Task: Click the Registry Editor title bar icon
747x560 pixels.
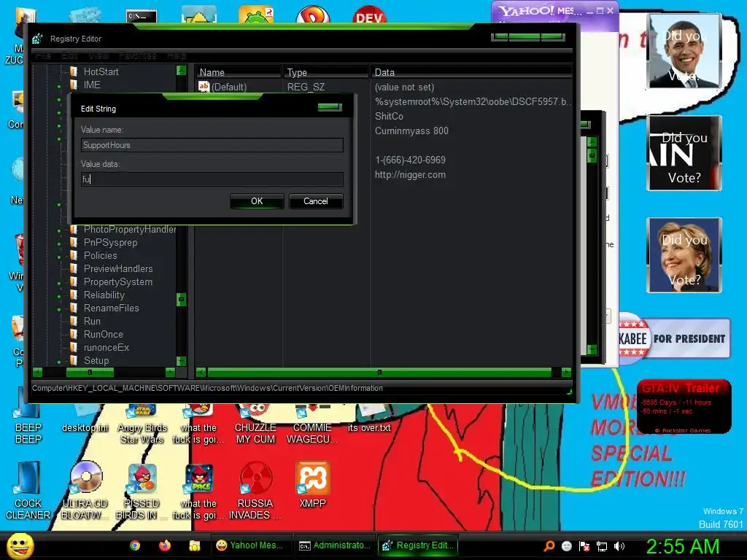Action: pyautogui.click(x=37, y=39)
